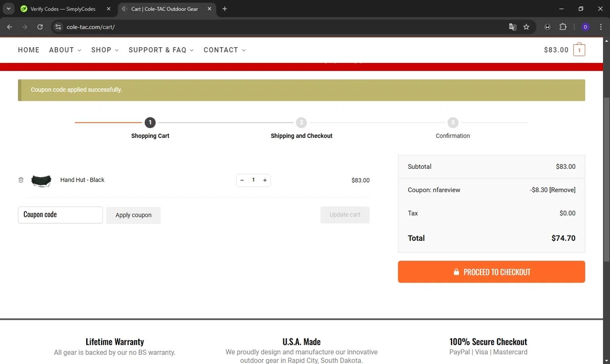Viewport: 610px width, 364px height.
Task: Open the Hand Hut product thumbnail
Action: pos(41,181)
